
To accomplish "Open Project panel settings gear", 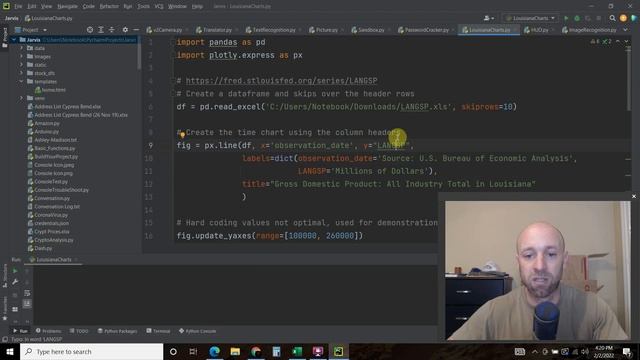I will [x=125, y=30].
